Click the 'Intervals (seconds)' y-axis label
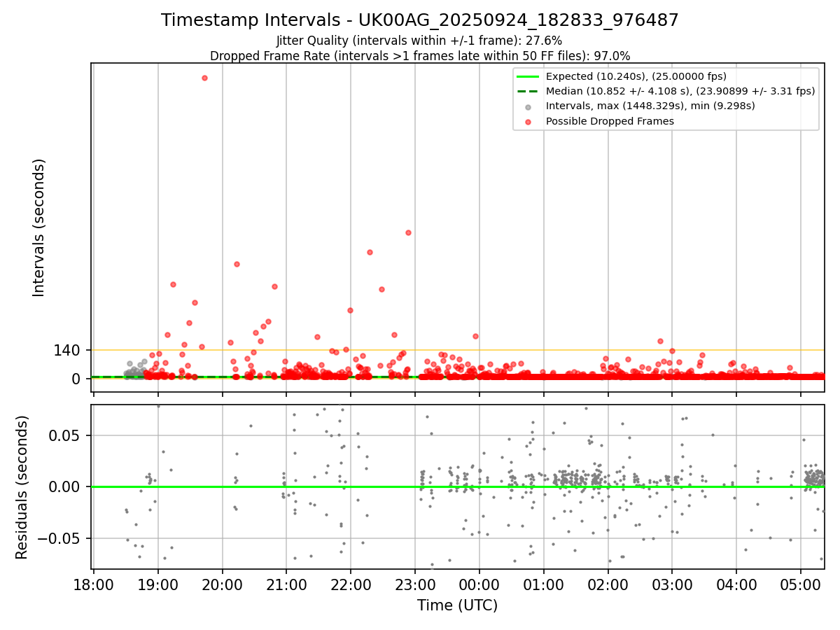 pyautogui.click(x=39, y=227)
